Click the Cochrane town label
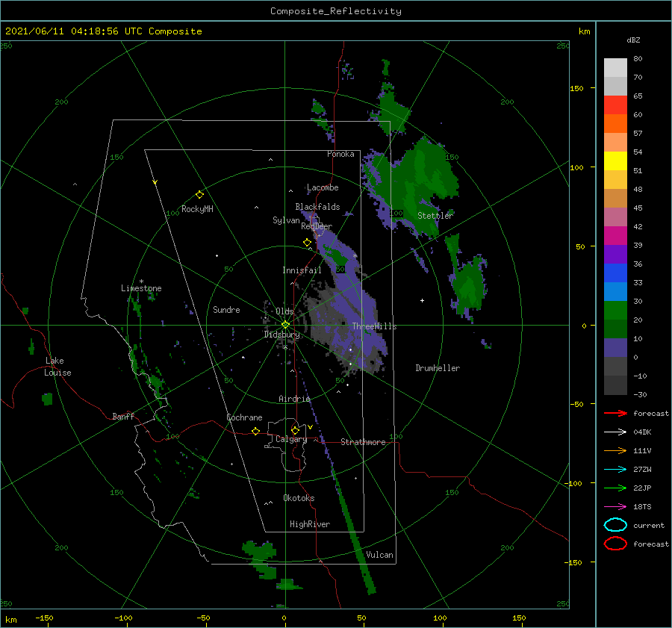The image size is (672, 628). pos(244,417)
